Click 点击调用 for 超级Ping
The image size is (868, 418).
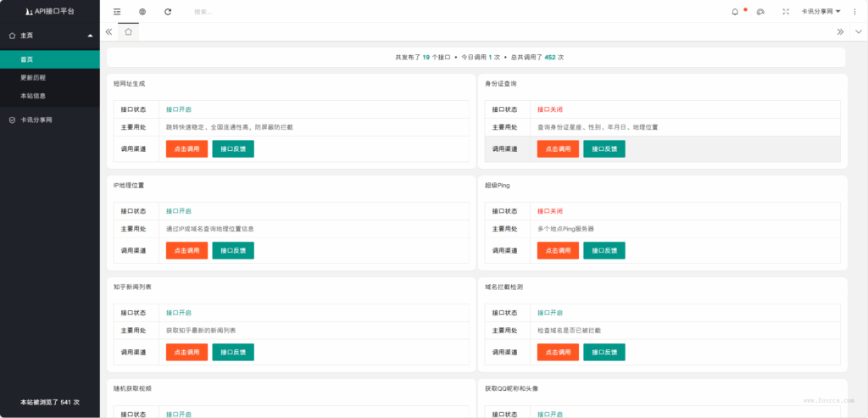point(558,250)
